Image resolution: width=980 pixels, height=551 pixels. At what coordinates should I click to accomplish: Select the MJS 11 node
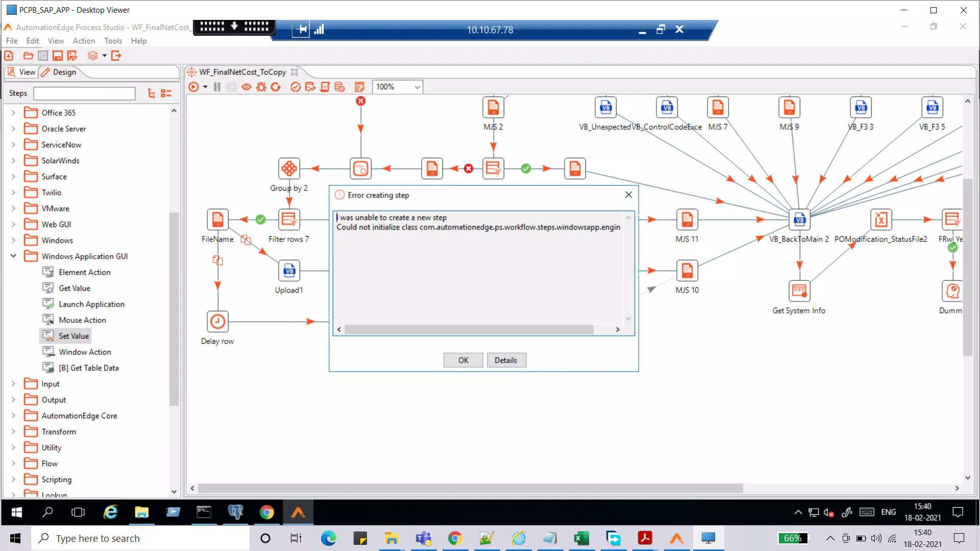687,219
